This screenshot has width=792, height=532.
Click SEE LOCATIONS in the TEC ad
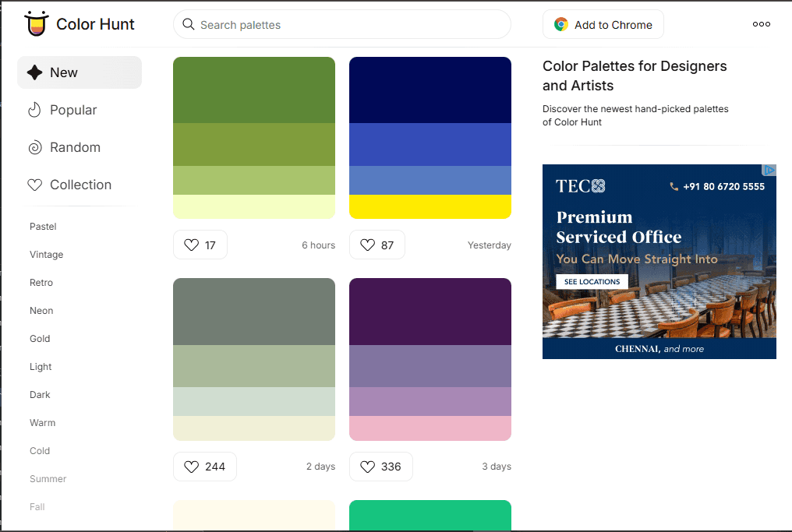point(592,282)
